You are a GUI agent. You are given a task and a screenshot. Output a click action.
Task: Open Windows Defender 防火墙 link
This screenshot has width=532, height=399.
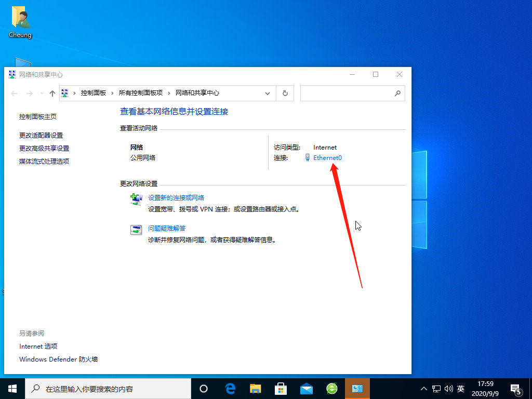tap(59, 360)
